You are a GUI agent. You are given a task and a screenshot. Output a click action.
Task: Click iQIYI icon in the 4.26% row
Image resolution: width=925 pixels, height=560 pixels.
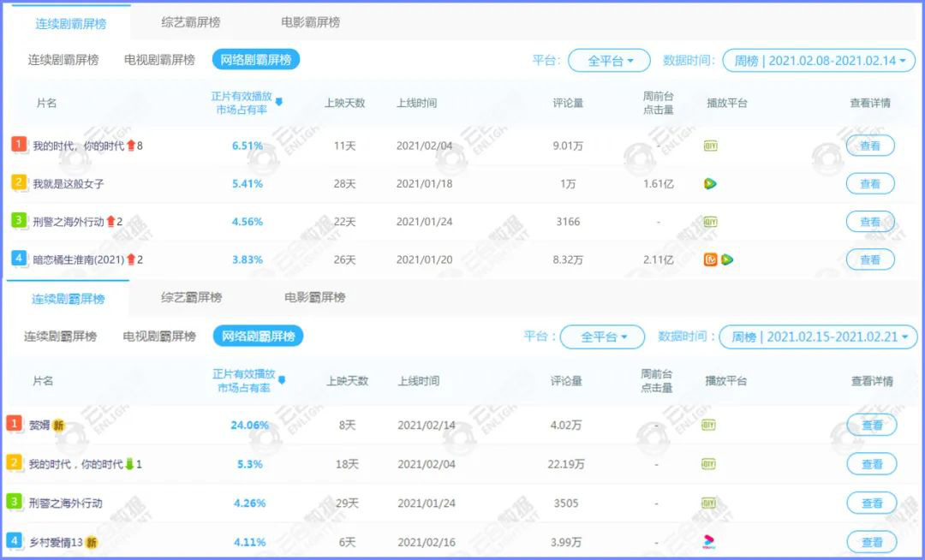pyautogui.click(x=708, y=503)
